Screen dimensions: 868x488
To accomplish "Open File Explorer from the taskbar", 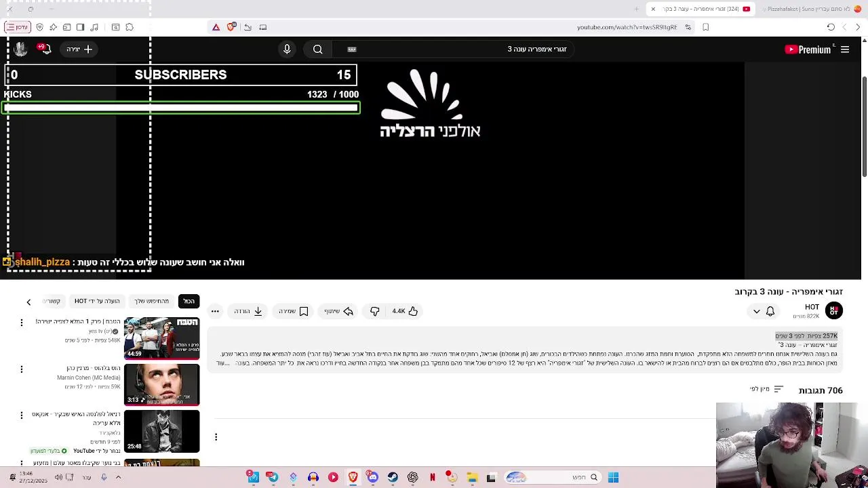I will [x=472, y=477].
